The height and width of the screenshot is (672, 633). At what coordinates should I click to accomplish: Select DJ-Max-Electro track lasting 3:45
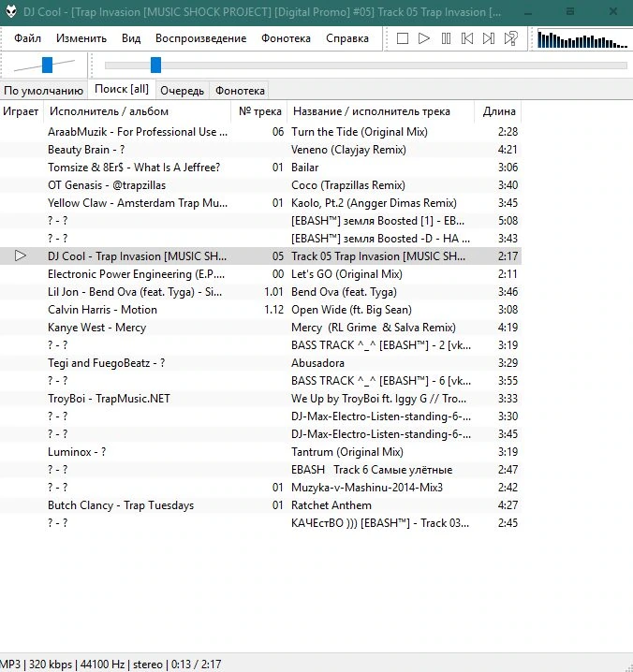(260, 434)
